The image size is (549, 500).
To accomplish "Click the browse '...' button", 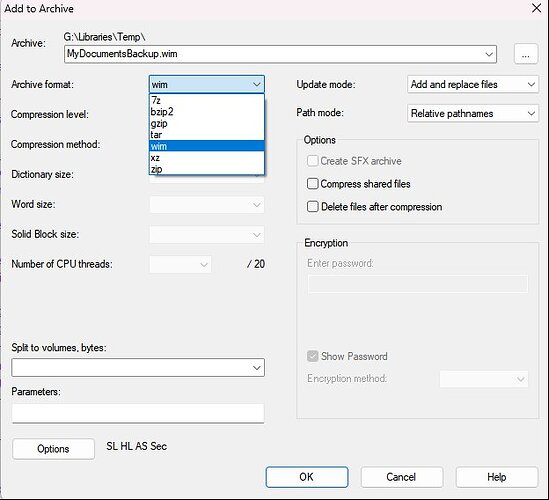I will pyautogui.click(x=526, y=54).
